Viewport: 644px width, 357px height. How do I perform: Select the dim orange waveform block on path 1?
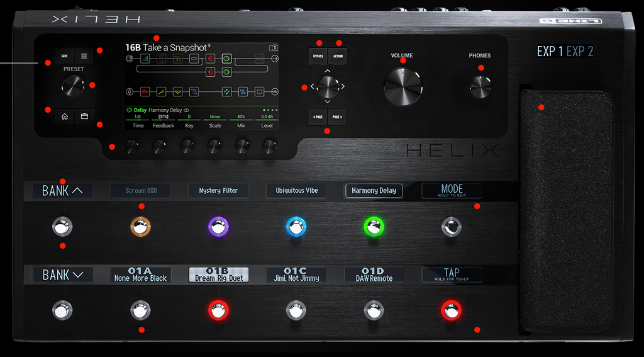[177, 59]
